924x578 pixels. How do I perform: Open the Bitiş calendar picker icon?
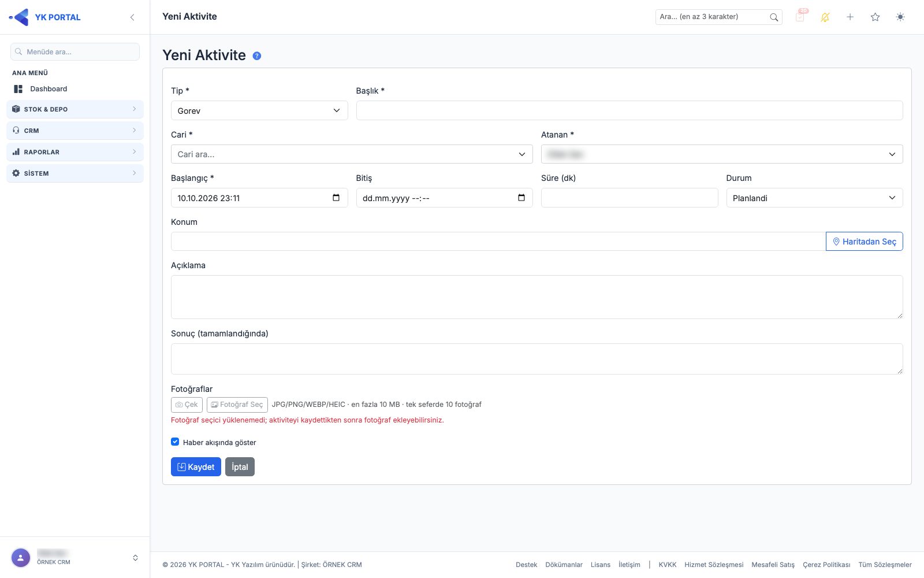521,198
